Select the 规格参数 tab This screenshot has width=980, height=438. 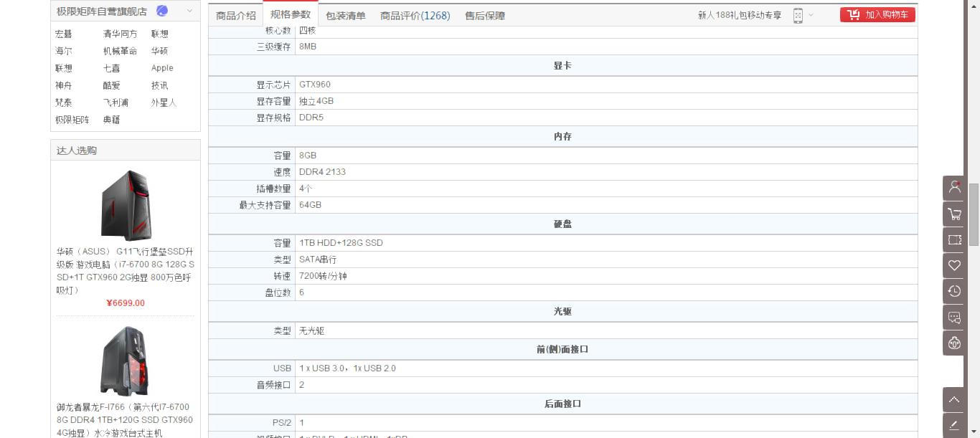291,14
